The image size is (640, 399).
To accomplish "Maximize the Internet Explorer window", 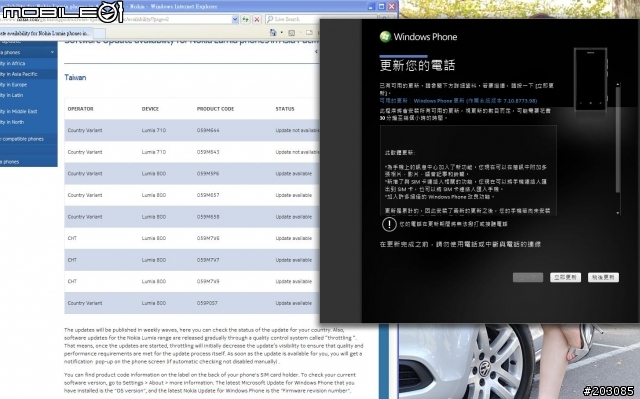I will tap(381, 7).
